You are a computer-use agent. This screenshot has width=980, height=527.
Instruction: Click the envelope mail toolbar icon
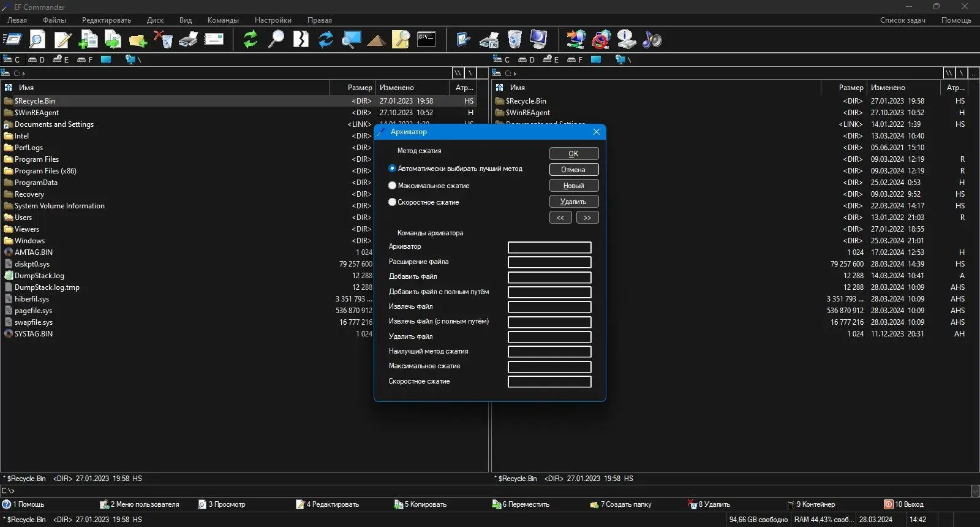(x=214, y=39)
